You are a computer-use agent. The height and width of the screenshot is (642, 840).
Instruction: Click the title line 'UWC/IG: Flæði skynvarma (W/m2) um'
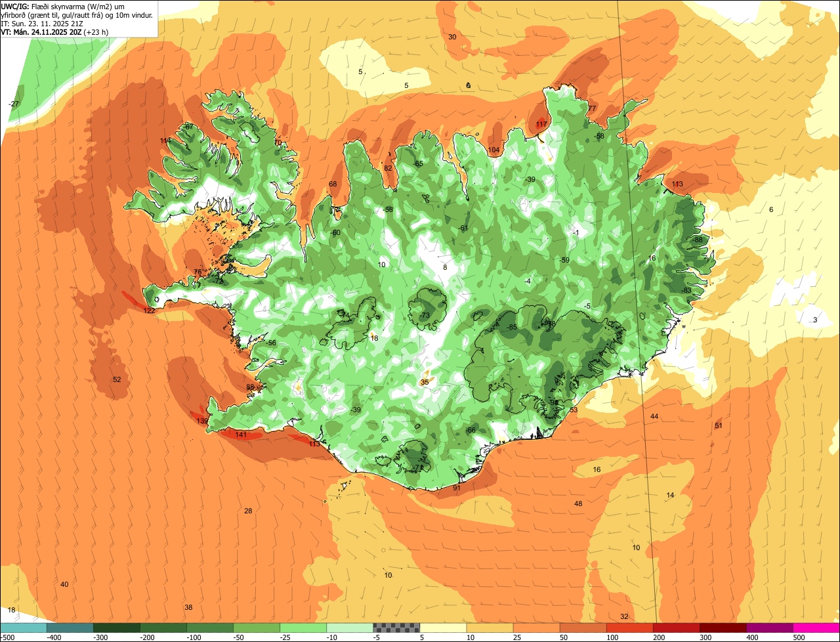click(64, 6)
